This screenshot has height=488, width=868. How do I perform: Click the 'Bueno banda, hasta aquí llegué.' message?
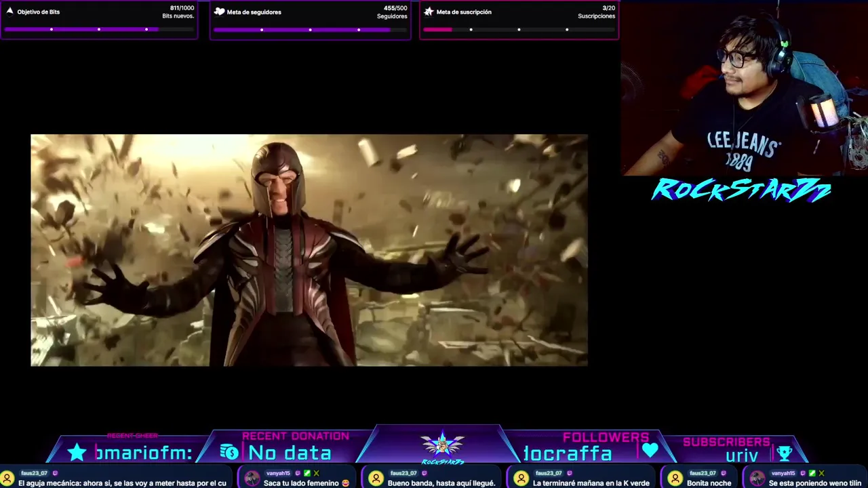click(441, 483)
